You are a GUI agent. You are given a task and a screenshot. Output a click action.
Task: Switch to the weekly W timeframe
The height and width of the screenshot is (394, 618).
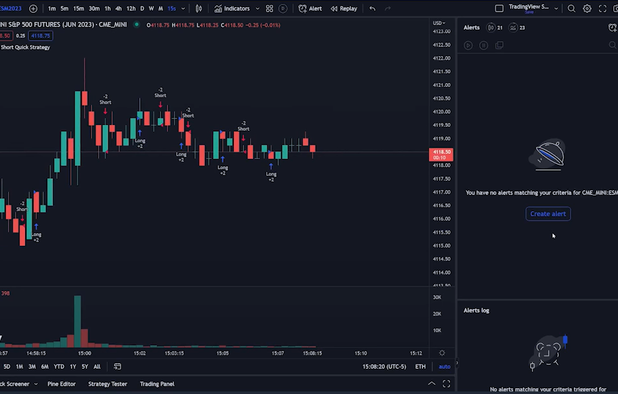[x=151, y=8]
